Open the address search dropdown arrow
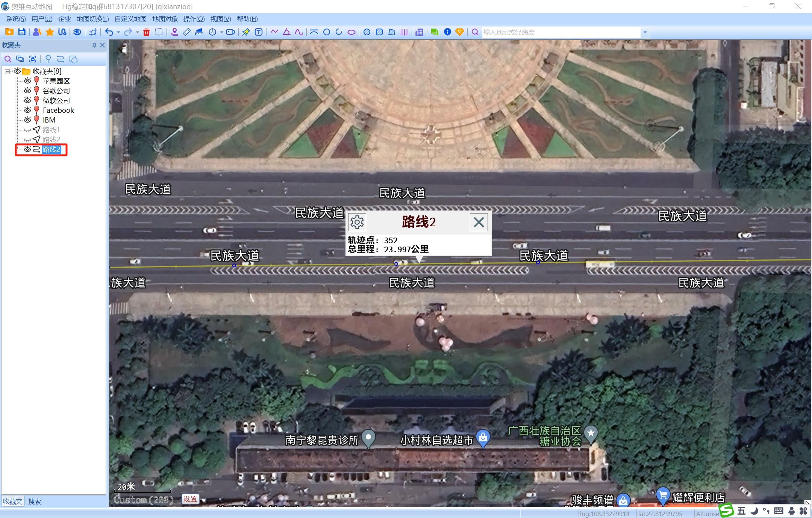Image resolution: width=812 pixels, height=518 pixels. pos(645,32)
